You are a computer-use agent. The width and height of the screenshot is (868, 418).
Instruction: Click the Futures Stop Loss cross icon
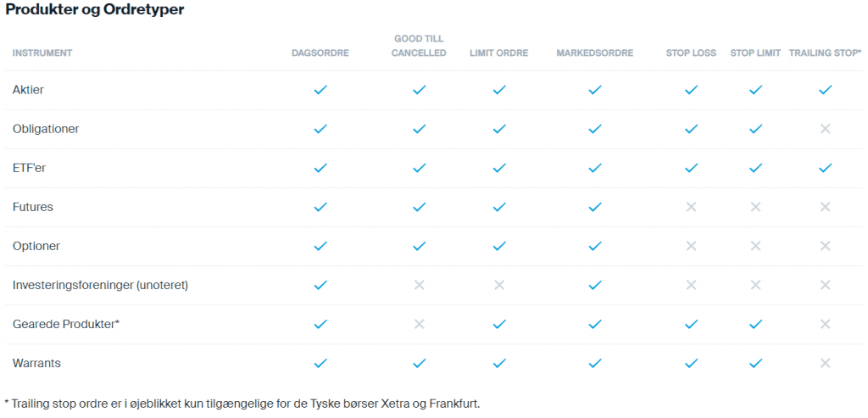pos(691,207)
